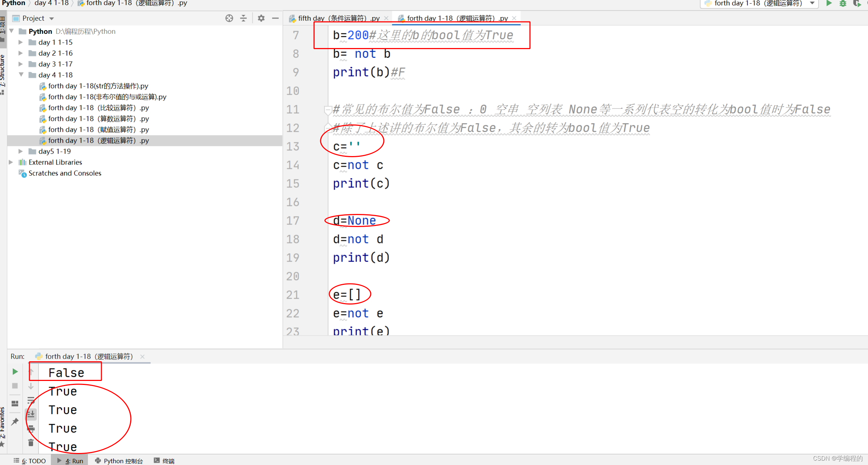Run the current configuration from toolbar
Image resolution: width=868 pixels, height=465 pixels.
point(829,4)
